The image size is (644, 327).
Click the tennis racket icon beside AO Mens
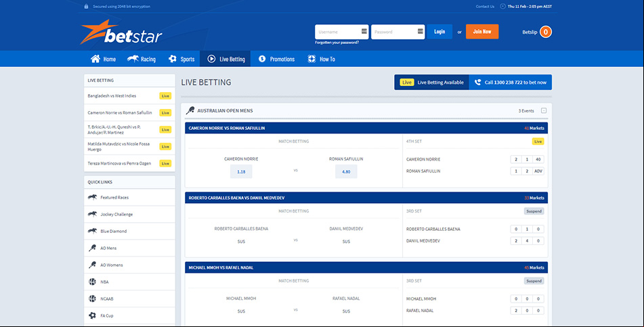click(92, 248)
